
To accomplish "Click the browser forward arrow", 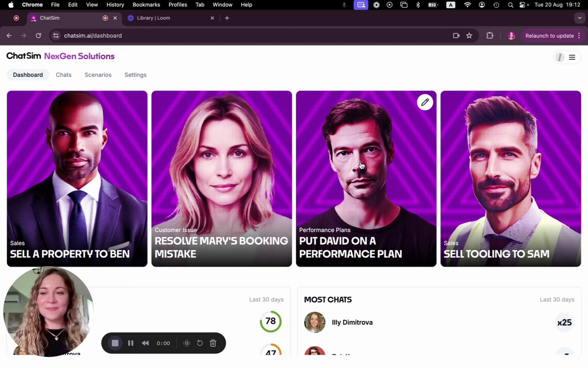I will click(x=24, y=35).
